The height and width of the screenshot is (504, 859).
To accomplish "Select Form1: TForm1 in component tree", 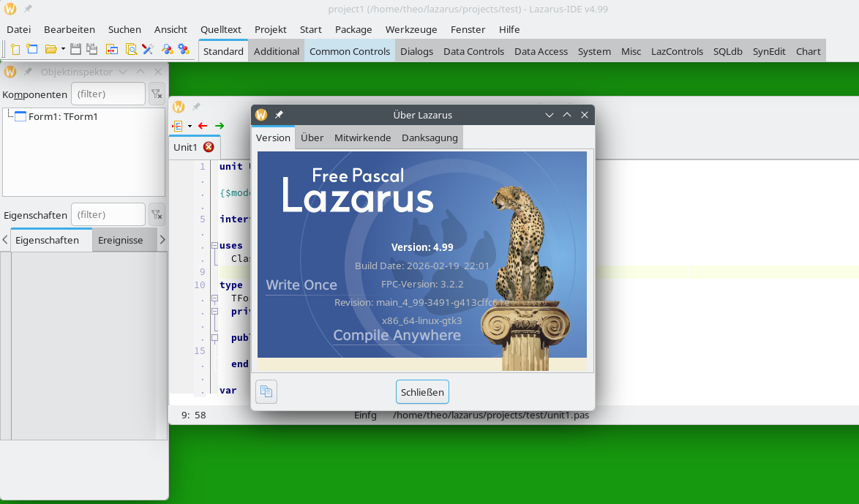I will [x=62, y=116].
